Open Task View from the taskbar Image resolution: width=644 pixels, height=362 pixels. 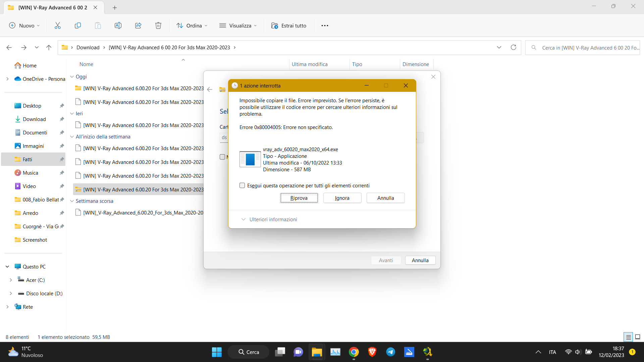[x=280, y=352]
